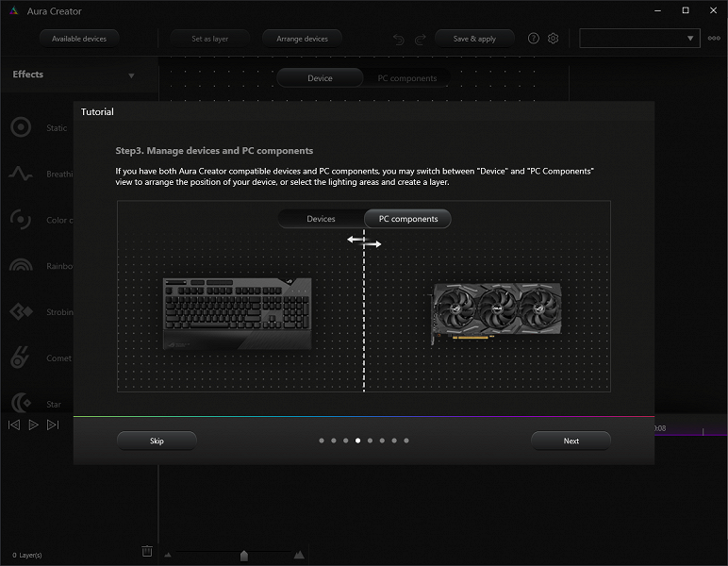
Task: Go to the first tutorial page dot
Action: click(322, 441)
